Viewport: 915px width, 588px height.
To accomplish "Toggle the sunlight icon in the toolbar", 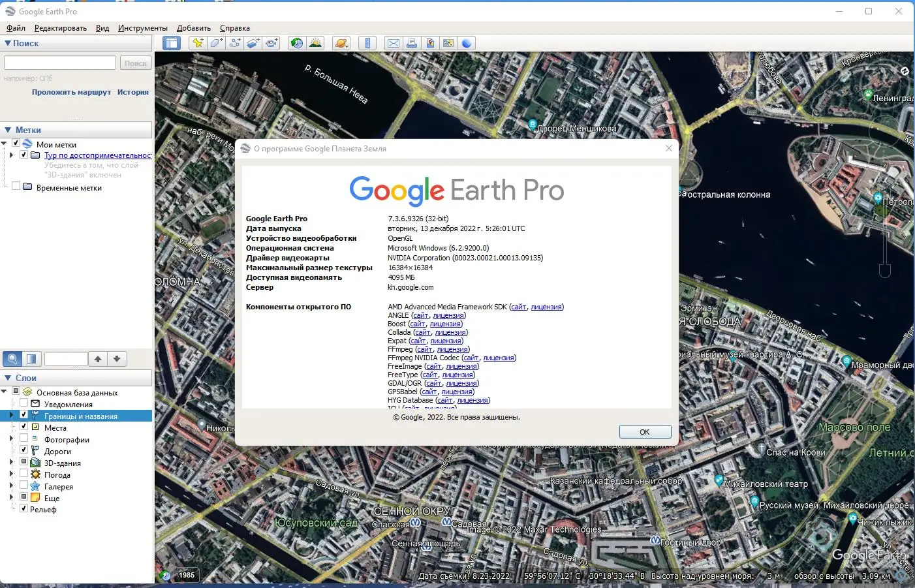I will (315, 43).
